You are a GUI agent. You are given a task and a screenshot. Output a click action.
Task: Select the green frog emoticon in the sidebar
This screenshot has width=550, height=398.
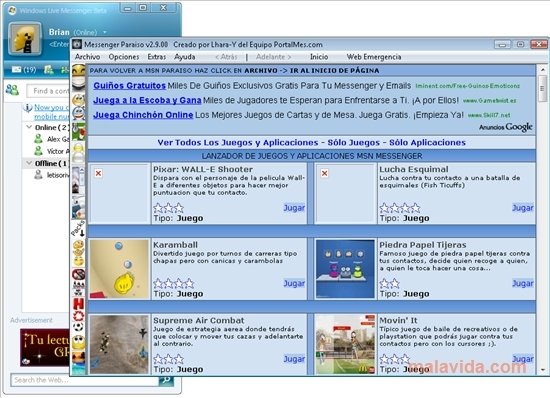click(79, 131)
